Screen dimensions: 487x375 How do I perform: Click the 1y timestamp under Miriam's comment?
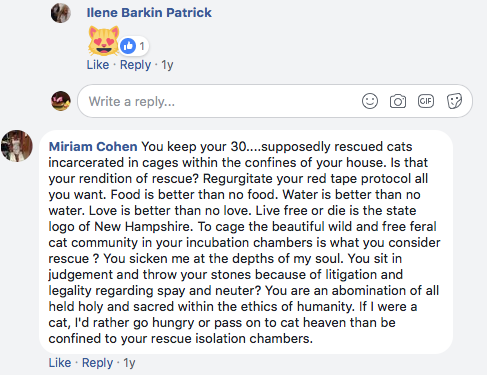tap(129, 363)
